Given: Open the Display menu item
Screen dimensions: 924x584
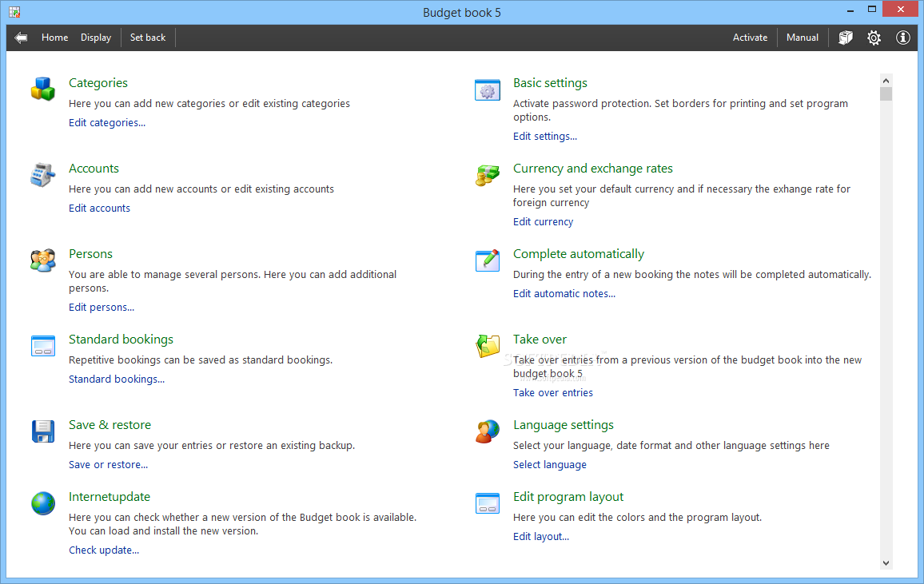Looking at the screenshot, I should pos(96,38).
